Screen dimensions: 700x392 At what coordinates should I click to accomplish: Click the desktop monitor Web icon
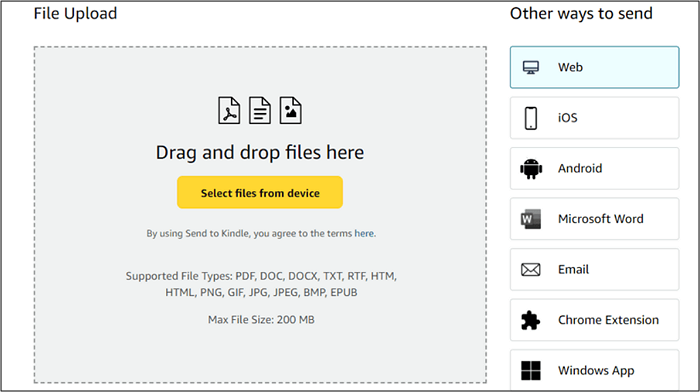click(531, 67)
